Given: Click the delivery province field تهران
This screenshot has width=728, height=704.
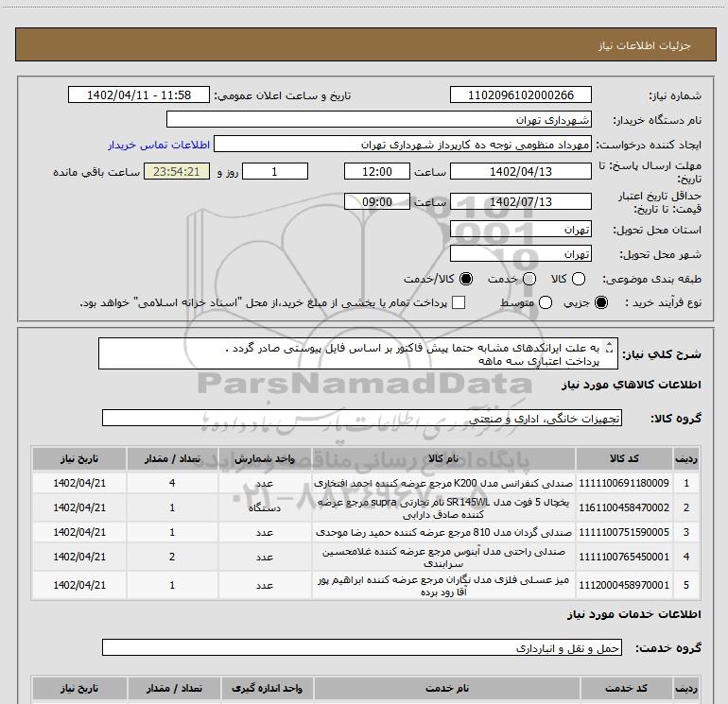Looking at the screenshot, I should click(520, 229).
